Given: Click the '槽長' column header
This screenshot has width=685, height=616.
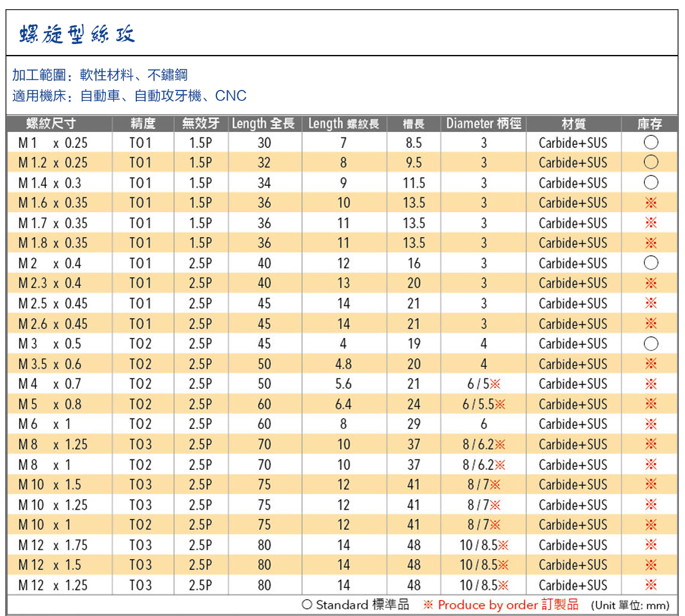Looking at the screenshot, I should point(413,124).
